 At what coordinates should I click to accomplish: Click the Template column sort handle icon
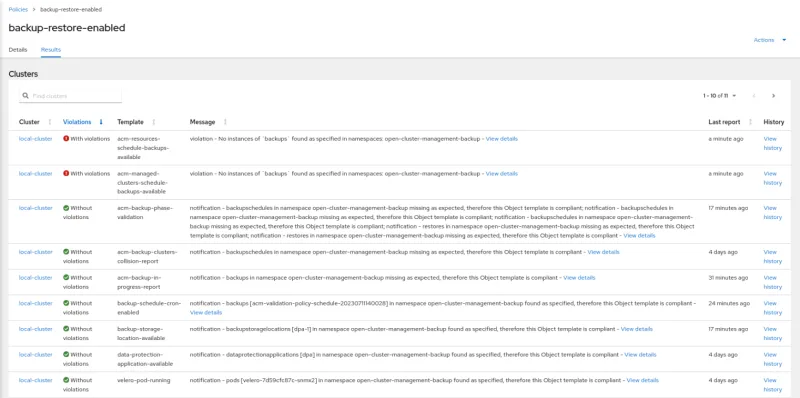[x=154, y=122]
